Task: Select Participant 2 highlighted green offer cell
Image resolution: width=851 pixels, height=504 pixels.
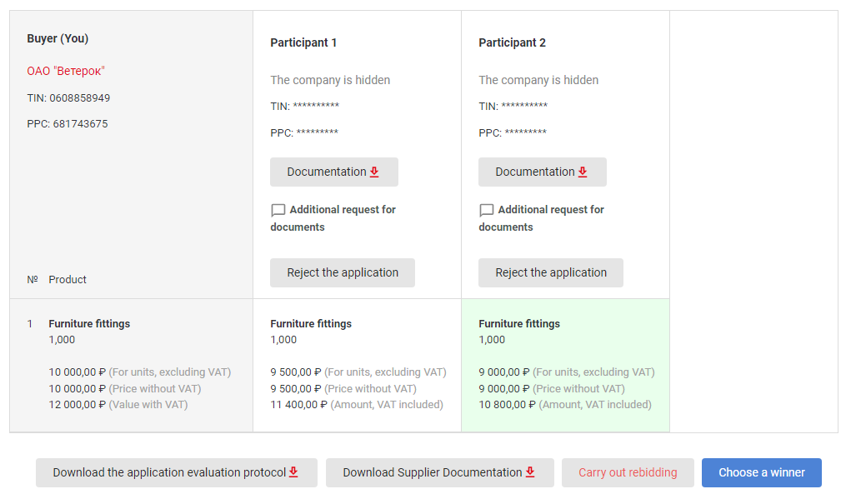Action: 565,365
